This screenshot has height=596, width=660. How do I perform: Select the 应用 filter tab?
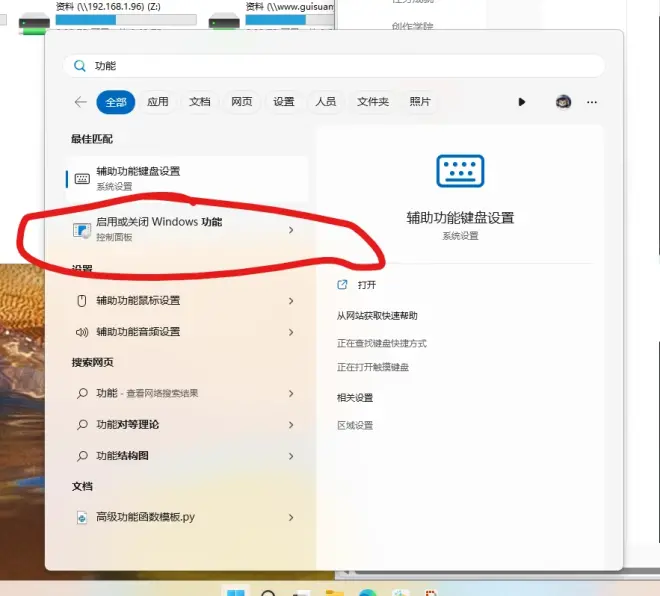[x=158, y=102]
